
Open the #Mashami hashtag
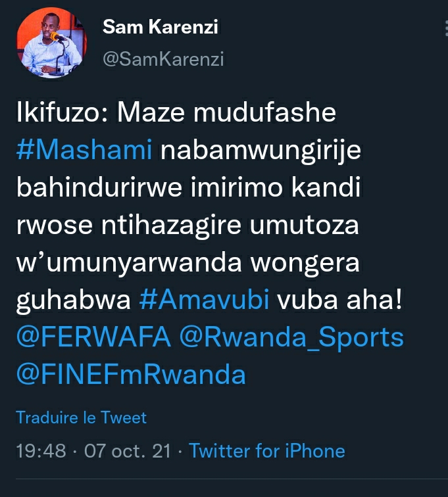[x=84, y=149]
